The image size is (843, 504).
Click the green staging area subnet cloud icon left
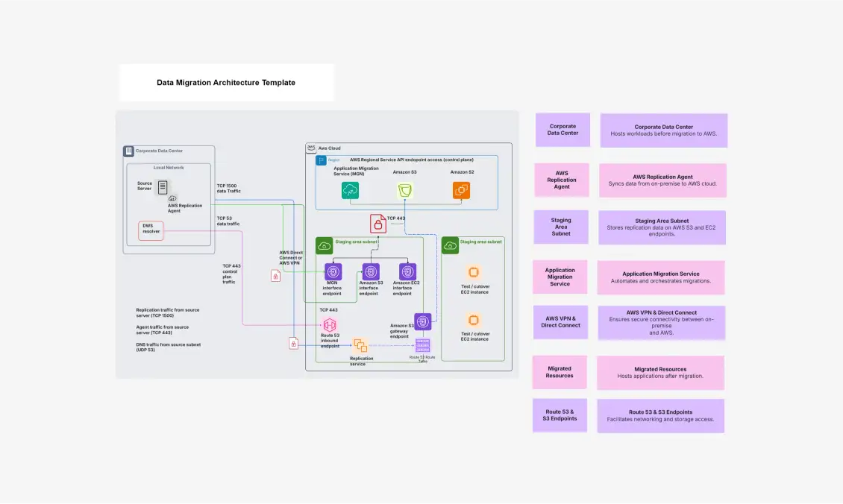[x=325, y=245]
